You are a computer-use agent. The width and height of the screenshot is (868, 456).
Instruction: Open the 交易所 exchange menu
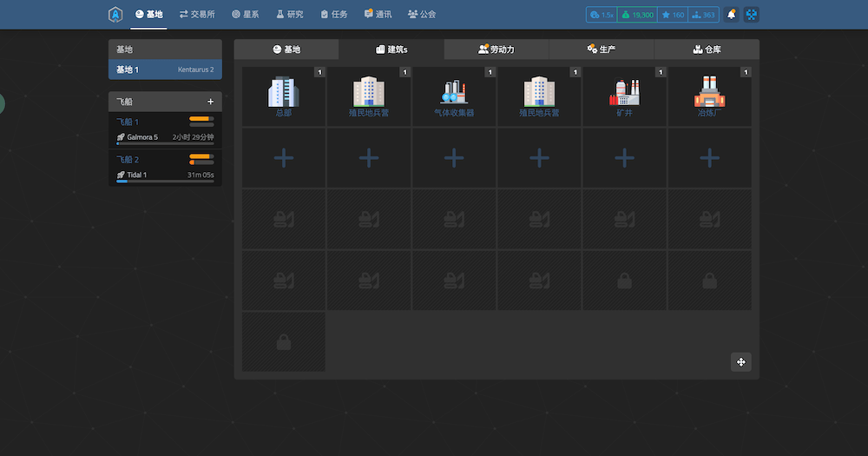197,15
